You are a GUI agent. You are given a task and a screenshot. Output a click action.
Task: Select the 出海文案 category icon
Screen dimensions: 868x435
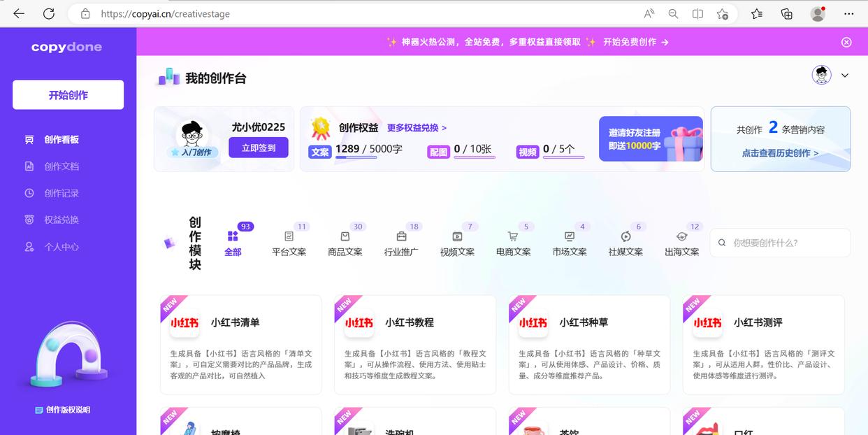point(681,238)
